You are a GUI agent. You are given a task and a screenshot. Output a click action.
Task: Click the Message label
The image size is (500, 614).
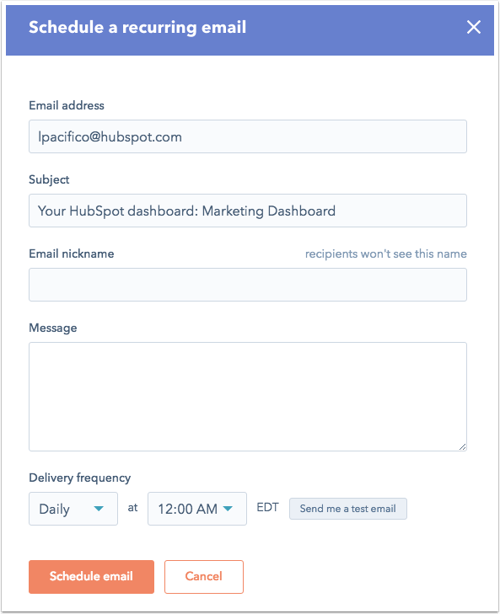pyautogui.click(x=53, y=328)
